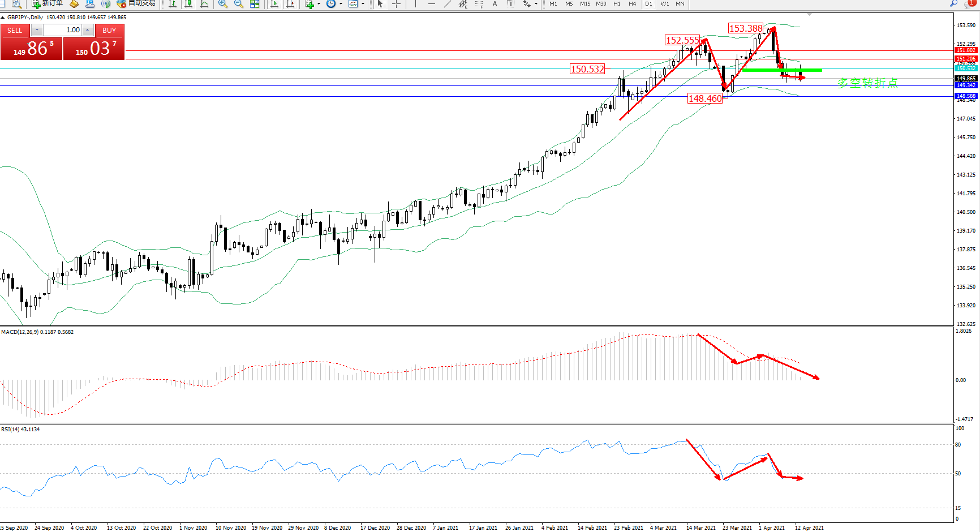Click the tile windows grid icon
980x532 pixels.
coord(255,4)
